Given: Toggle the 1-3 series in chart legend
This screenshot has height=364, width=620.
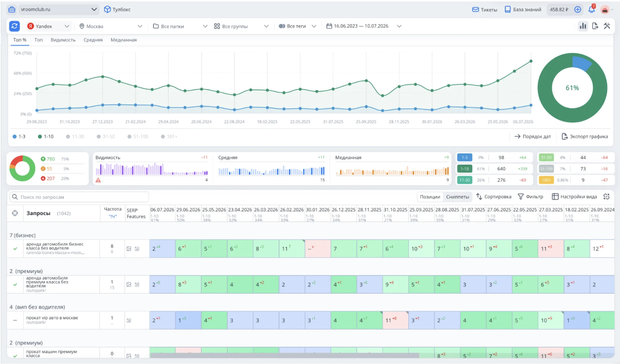Looking at the screenshot, I should [19, 137].
